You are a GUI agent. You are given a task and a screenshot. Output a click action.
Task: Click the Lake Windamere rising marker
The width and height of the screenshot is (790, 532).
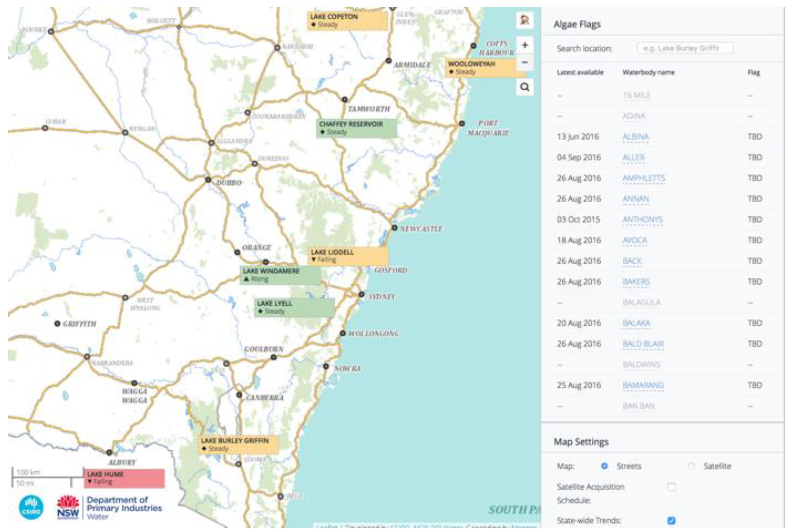(280, 275)
